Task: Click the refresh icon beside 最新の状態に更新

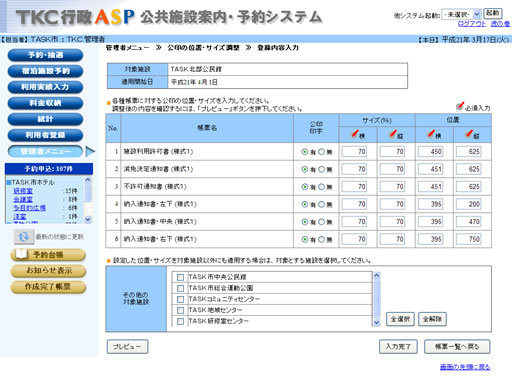Action: click(x=24, y=237)
